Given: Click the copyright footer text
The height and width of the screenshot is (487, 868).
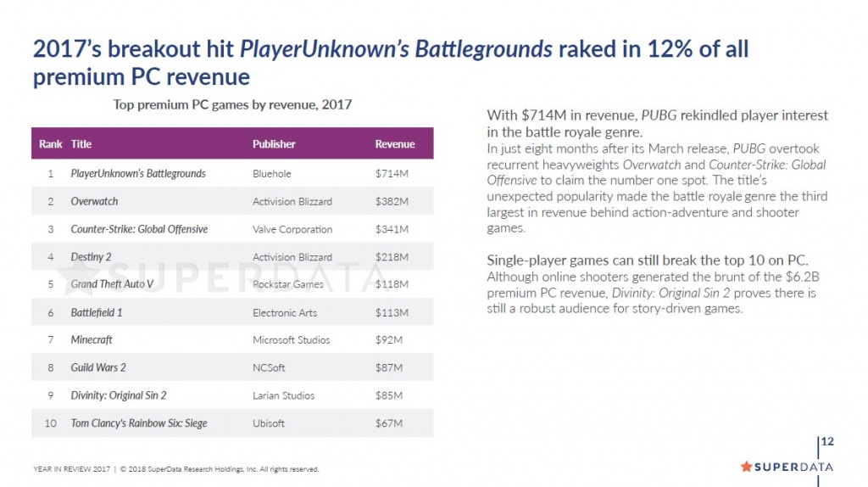Looking at the screenshot, I should [x=176, y=468].
